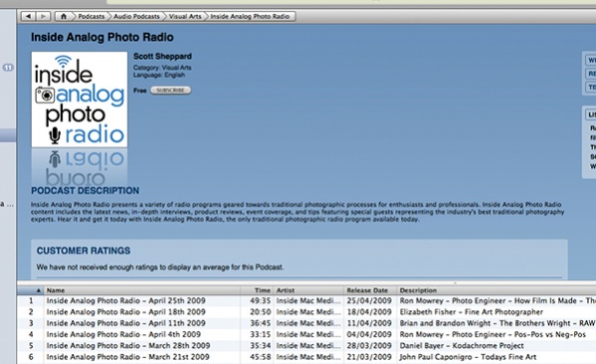Image resolution: width=596 pixels, height=364 pixels.
Task: Click the 36:45 time cell
Action: 261,323
